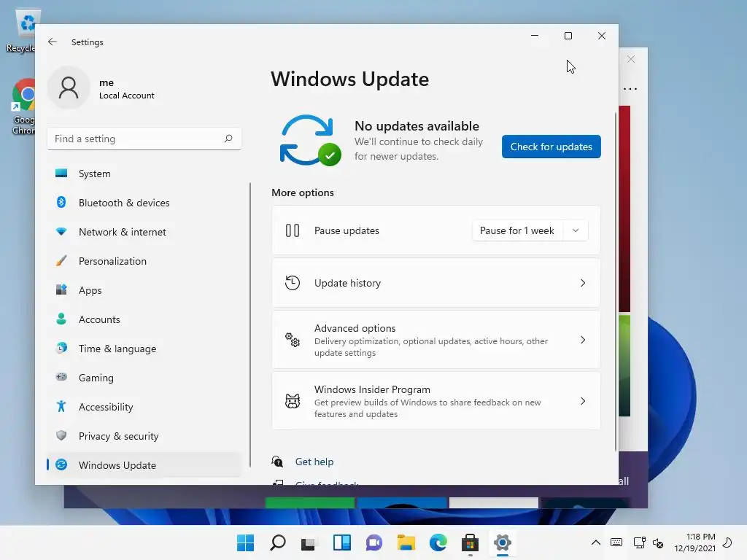Image resolution: width=747 pixels, height=560 pixels.
Task: Open taskbar Search
Action: point(278,542)
